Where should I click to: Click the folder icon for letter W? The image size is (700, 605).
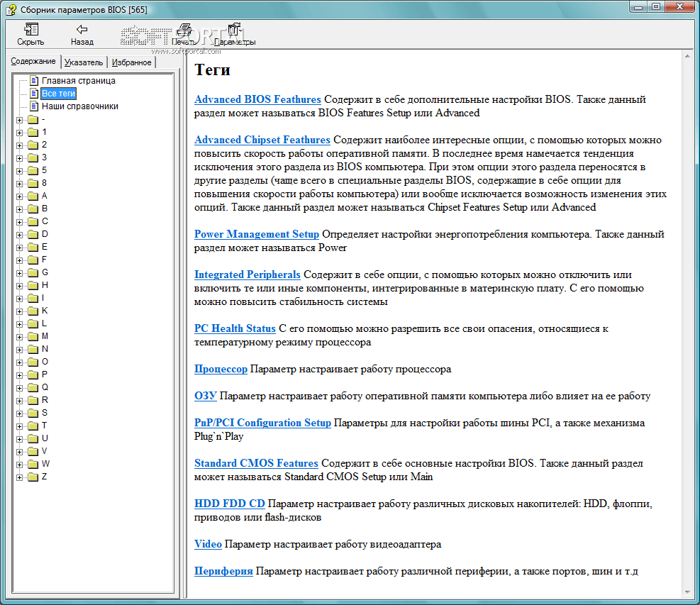pos(33,465)
